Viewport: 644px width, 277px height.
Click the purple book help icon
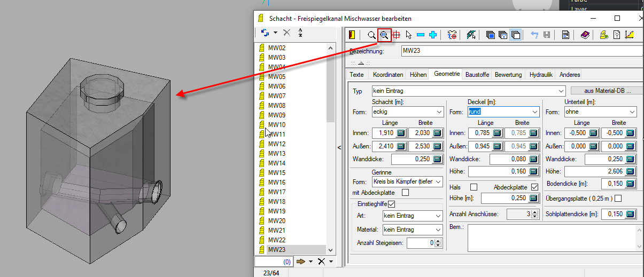tap(585, 35)
